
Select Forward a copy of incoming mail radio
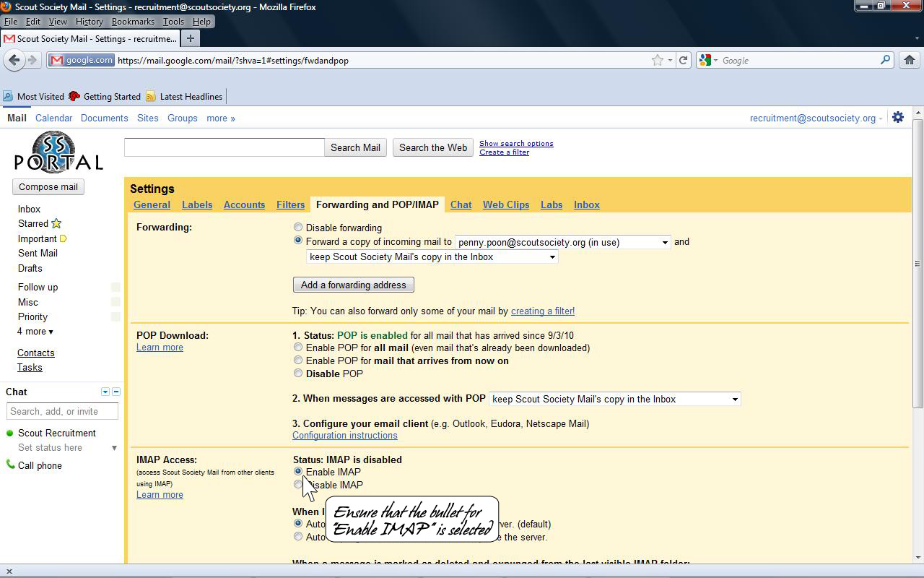pos(298,241)
